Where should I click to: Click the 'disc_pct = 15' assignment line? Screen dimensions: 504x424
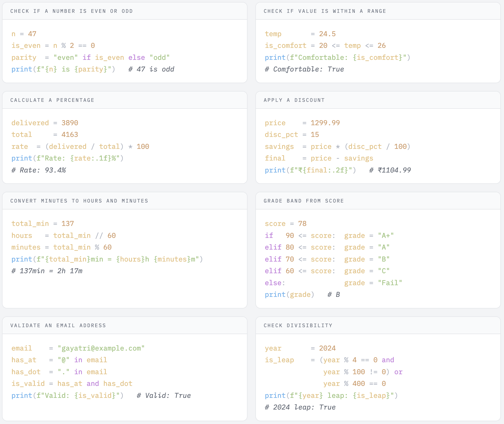pyautogui.click(x=292, y=135)
